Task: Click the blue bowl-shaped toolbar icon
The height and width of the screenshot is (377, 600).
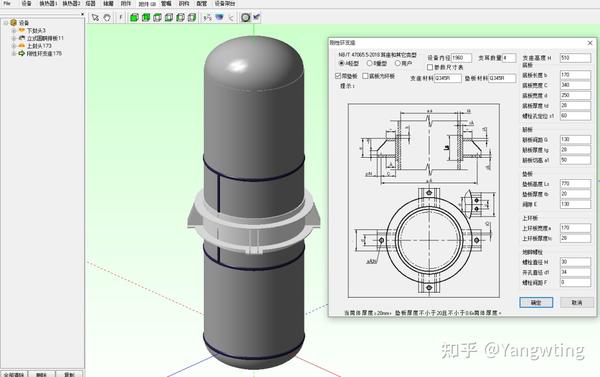Action: (219, 17)
